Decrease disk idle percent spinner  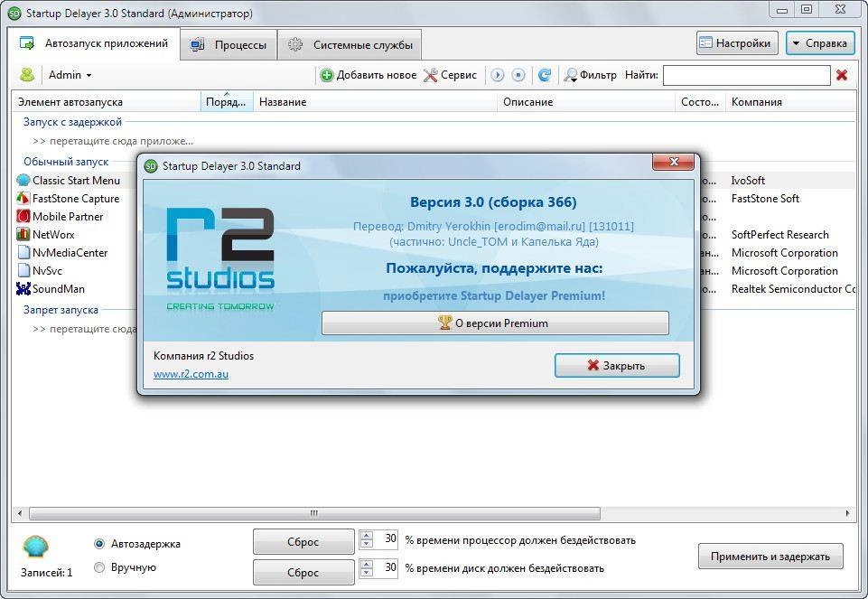[367, 573]
